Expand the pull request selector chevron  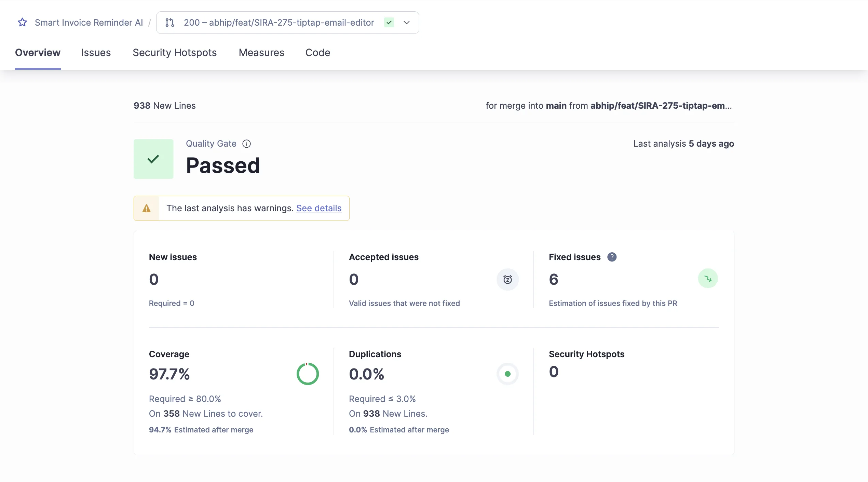click(406, 23)
